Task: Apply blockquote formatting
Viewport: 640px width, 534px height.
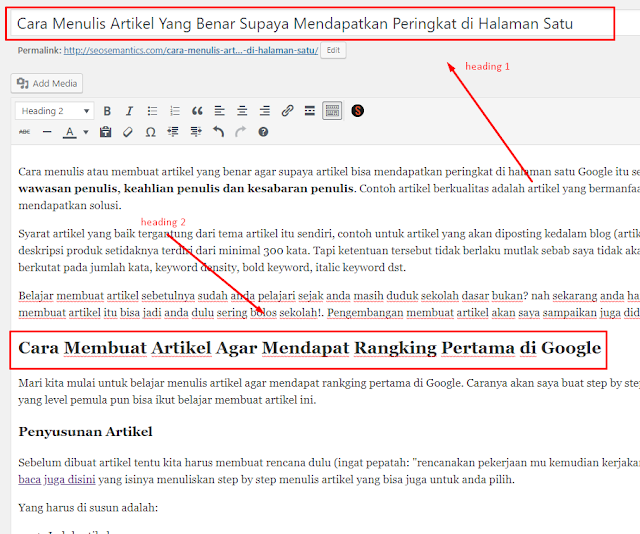Action: [x=197, y=111]
